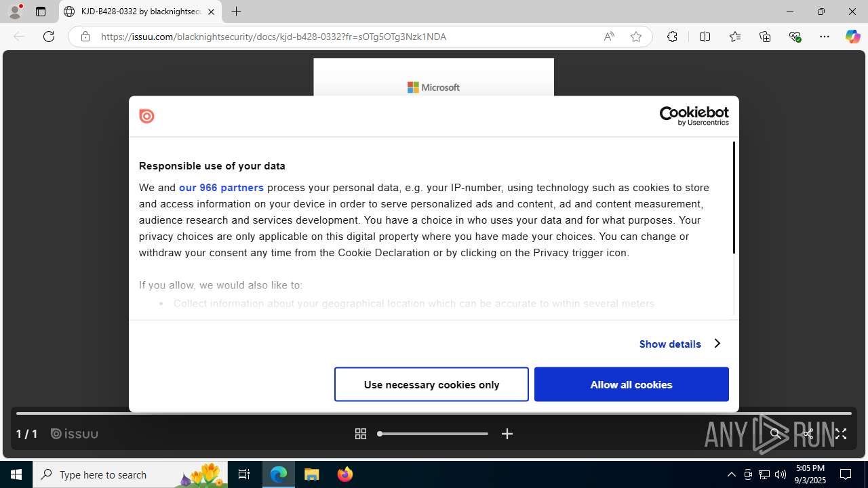The width and height of the screenshot is (868, 488).
Task: Refresh the page
Action: tap(49, 37)
